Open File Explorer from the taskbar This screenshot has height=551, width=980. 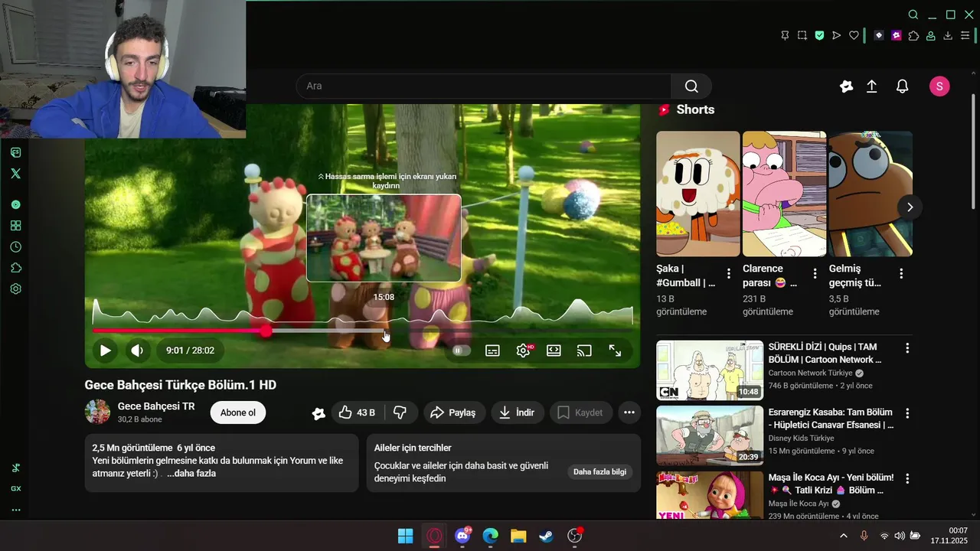[518, 536]
